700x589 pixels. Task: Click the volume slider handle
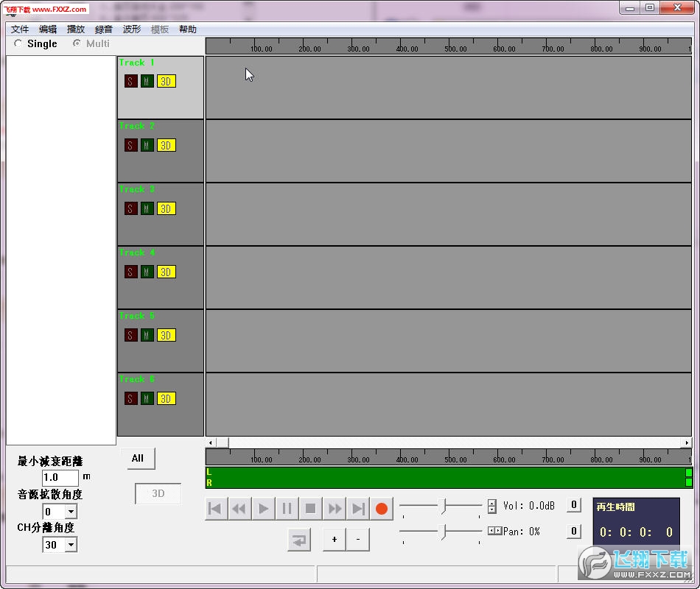[442, 506]
